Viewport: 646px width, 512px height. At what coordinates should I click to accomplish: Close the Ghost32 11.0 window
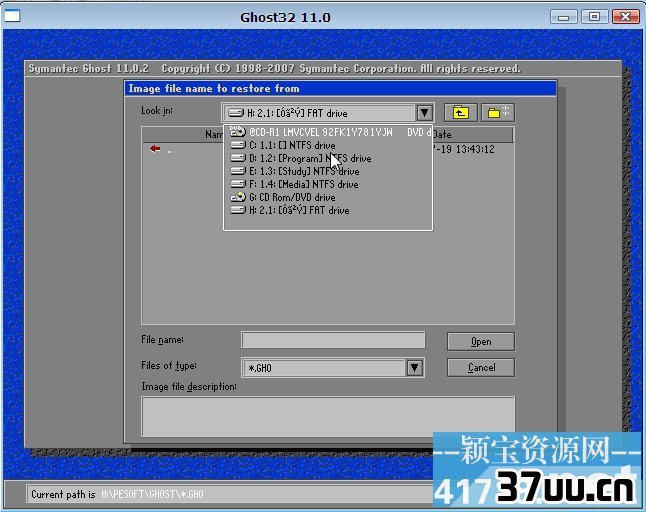click(x=625, y=17)
